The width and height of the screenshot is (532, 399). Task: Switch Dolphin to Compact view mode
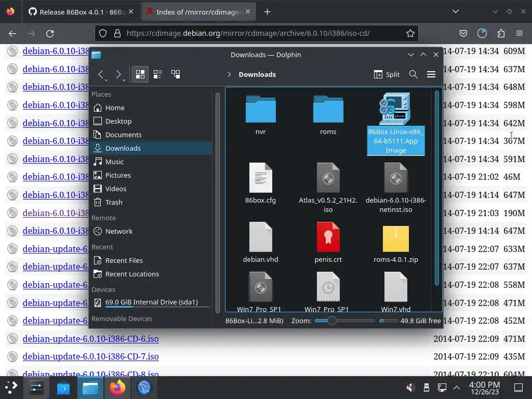click(x=158, y=74)
